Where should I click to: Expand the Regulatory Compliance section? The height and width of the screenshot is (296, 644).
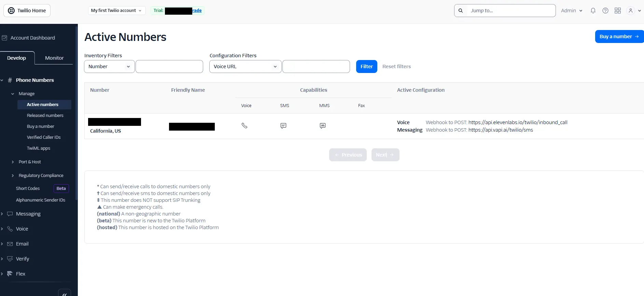13,176
